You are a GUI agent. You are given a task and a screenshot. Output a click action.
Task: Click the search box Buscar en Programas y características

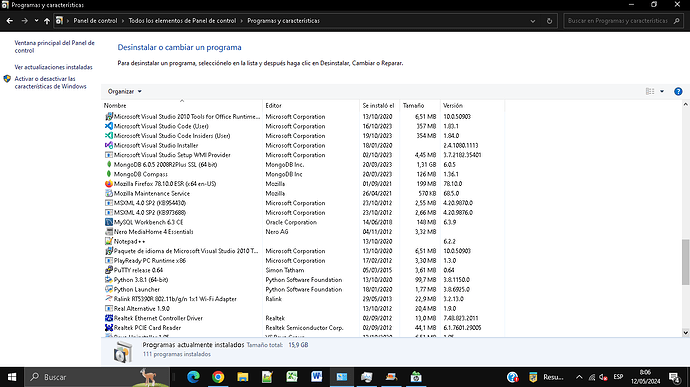pos(623,21)
